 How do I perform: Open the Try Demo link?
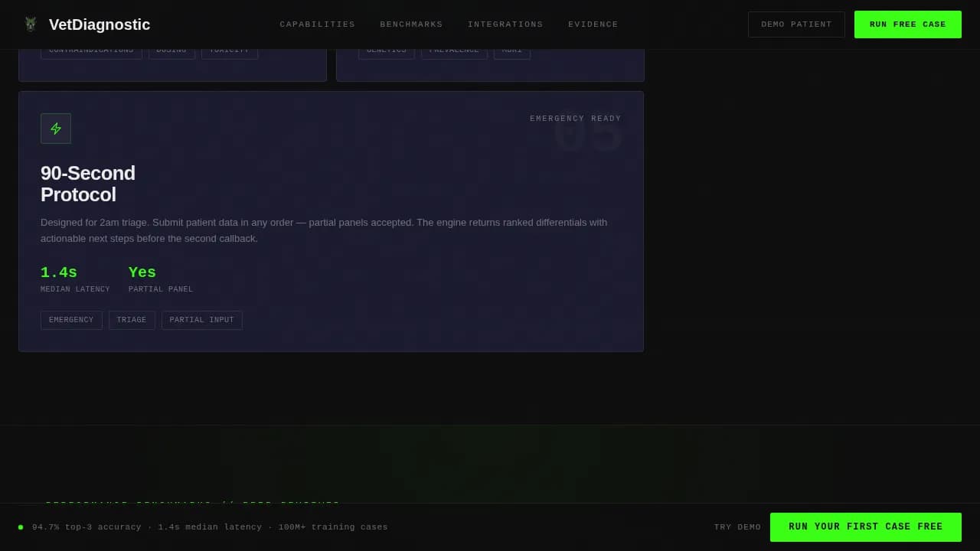click(737, 527)
